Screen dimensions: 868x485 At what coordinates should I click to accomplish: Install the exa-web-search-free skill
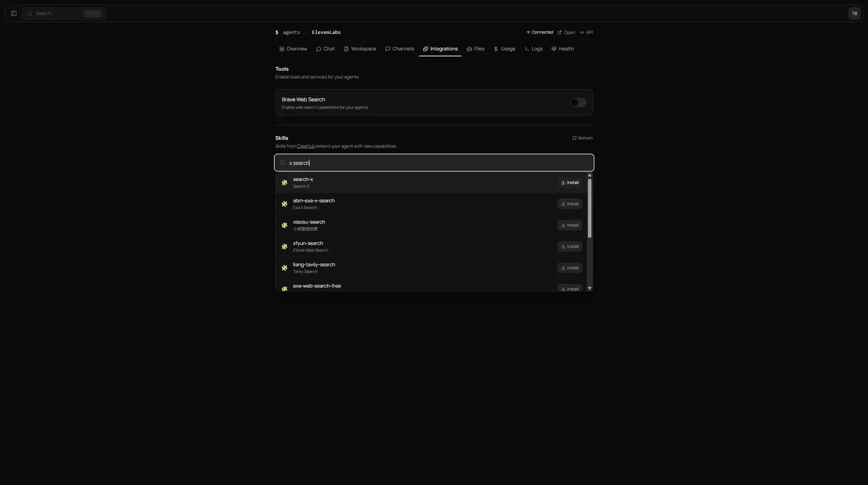pyautogui.click(x=570, y=288)
